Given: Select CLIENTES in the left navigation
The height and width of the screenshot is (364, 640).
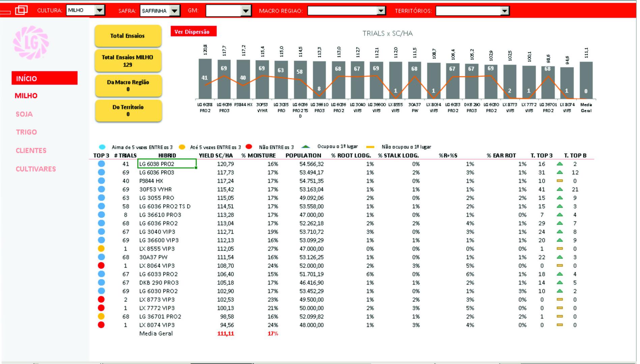Looking at the screenshot, I should pos(31,151).
